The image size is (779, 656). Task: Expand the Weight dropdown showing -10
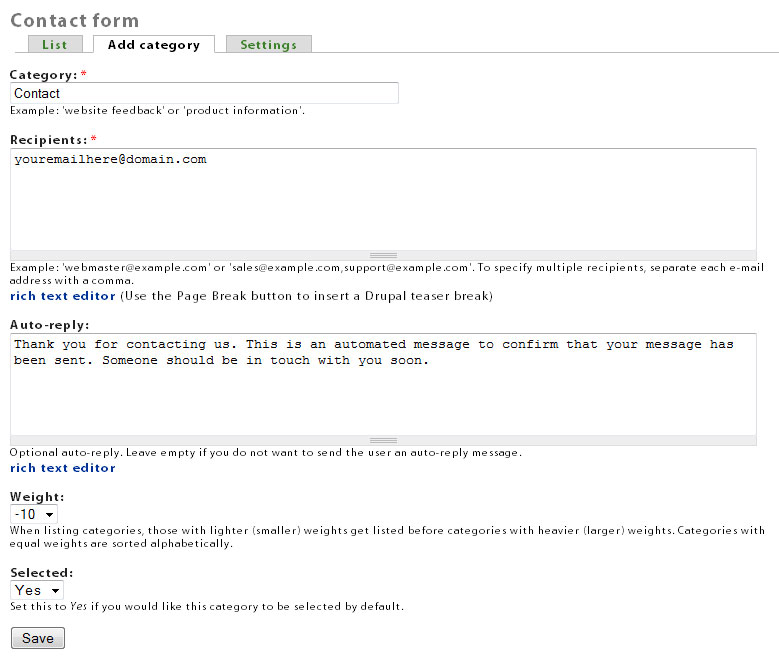[33, 514]
